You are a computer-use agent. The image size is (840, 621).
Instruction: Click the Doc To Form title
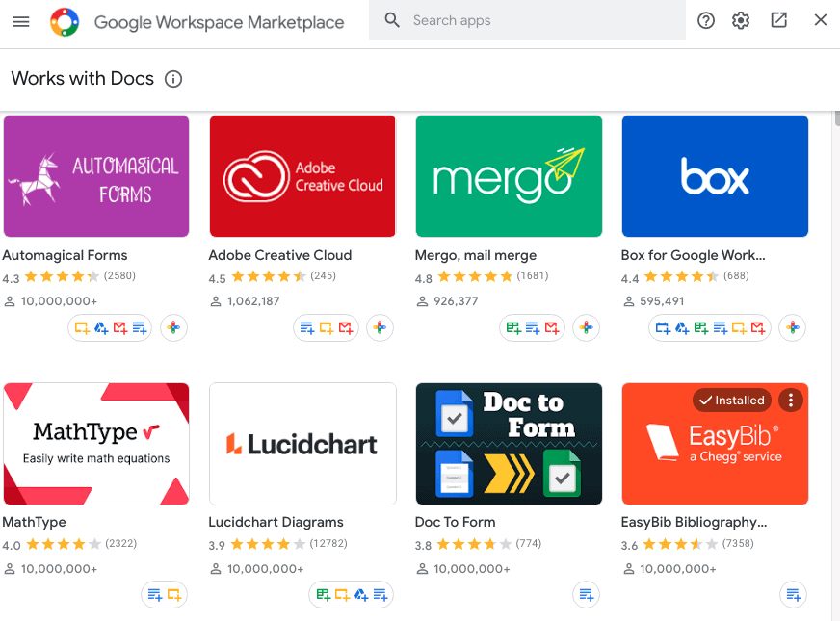456,522
